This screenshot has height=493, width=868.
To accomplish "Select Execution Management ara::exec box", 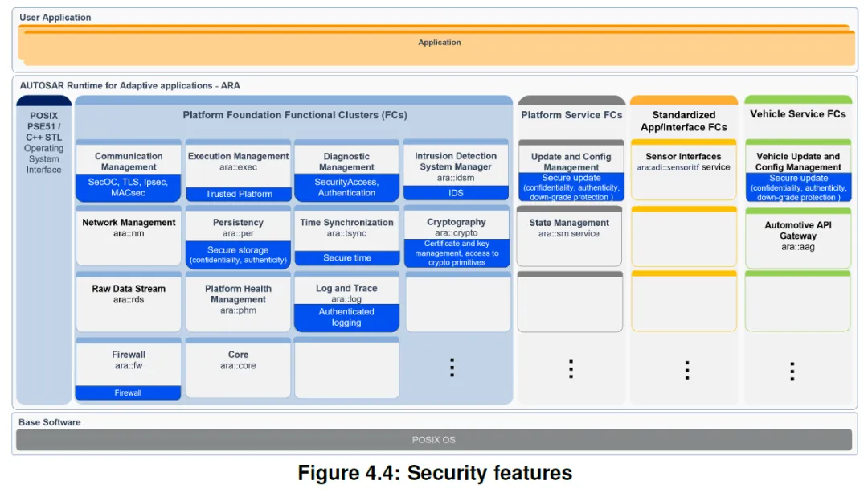I will [238, 170].
